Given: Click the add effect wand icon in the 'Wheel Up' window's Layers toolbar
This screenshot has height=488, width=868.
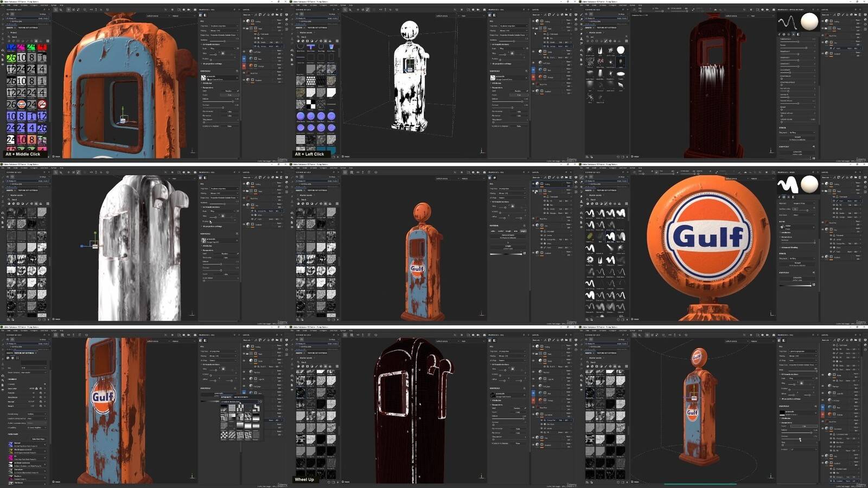Looking at the screenshot, I should pyautogui.click(x=545, y=340).
